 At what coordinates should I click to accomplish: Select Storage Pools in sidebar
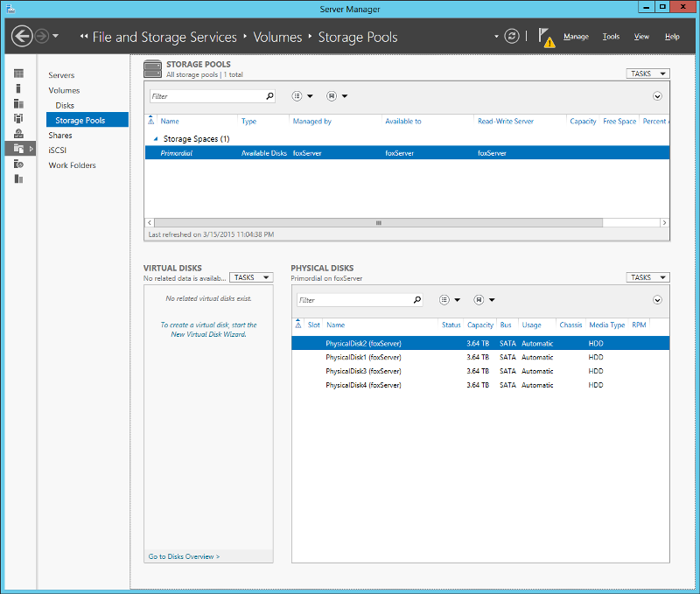coord(87,120)
